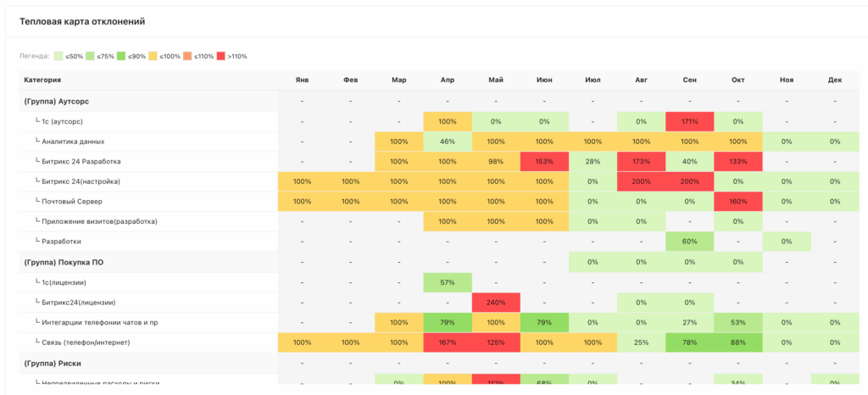
Task: Click the >110% red legend swatch
Action: [221, 56]
